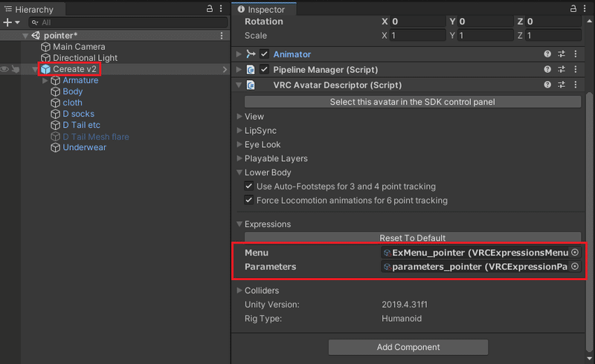Expand the Armature tree node

45,80
